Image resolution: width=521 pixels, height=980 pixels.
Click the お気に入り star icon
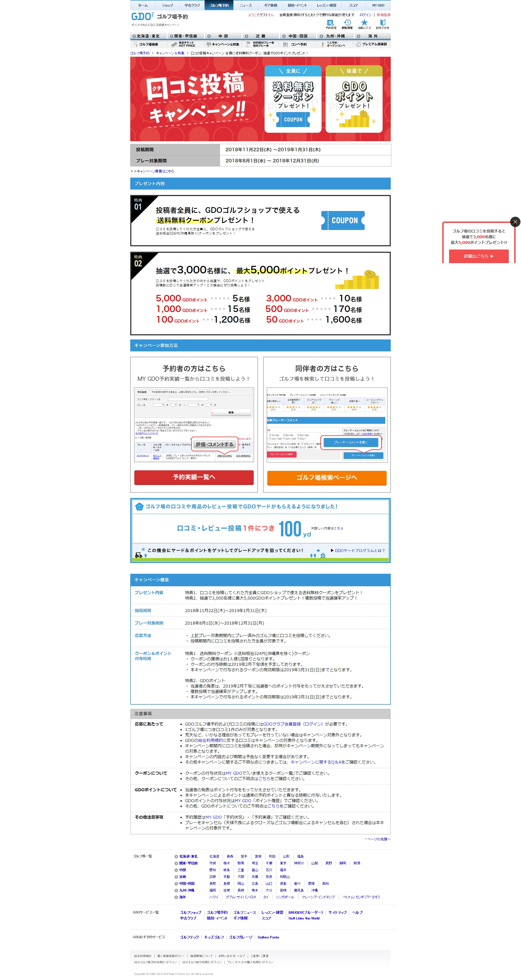click(x=364, y=23)
